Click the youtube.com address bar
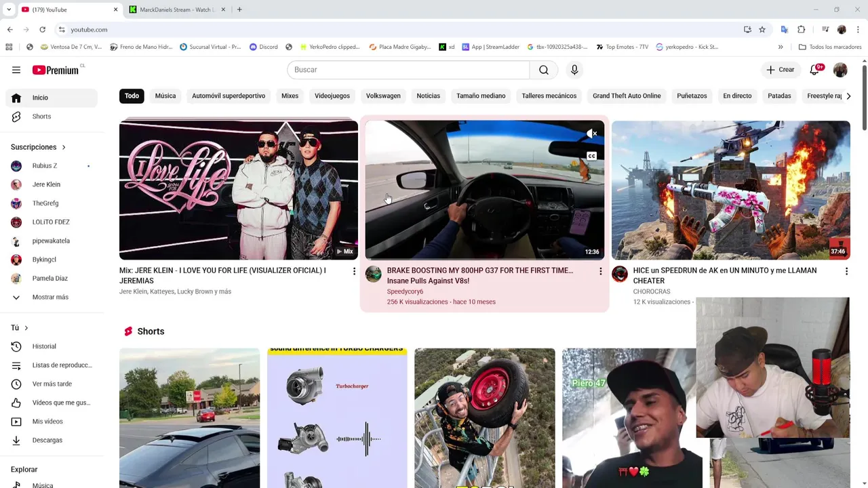 [x=400, y=30]
